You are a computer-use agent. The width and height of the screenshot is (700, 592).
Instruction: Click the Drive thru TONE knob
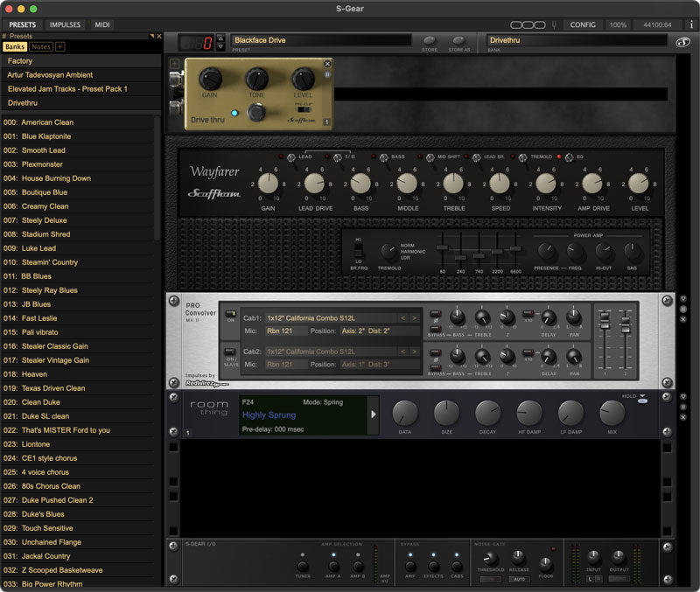pos(256,79)
